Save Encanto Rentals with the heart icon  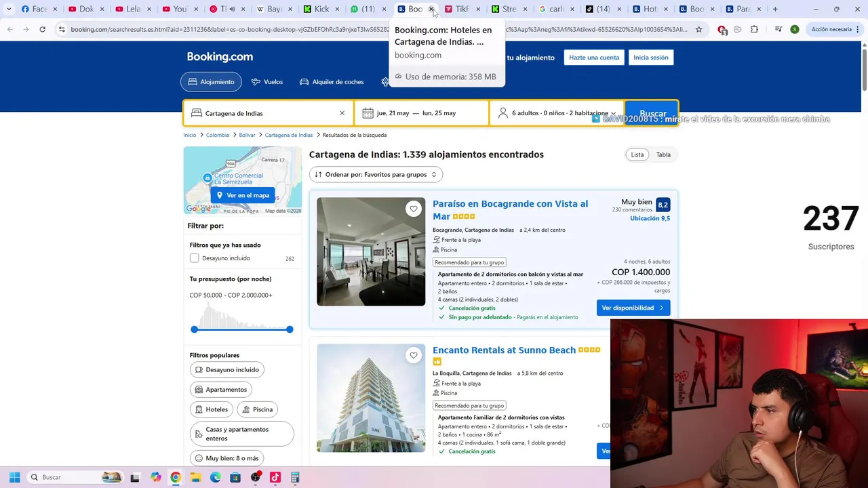click(414, 355)
